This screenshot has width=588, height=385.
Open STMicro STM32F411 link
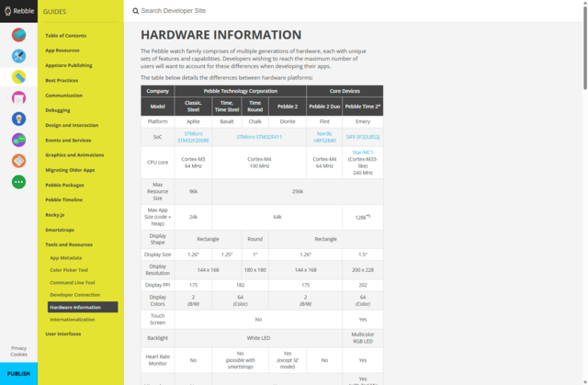point(259,137)
